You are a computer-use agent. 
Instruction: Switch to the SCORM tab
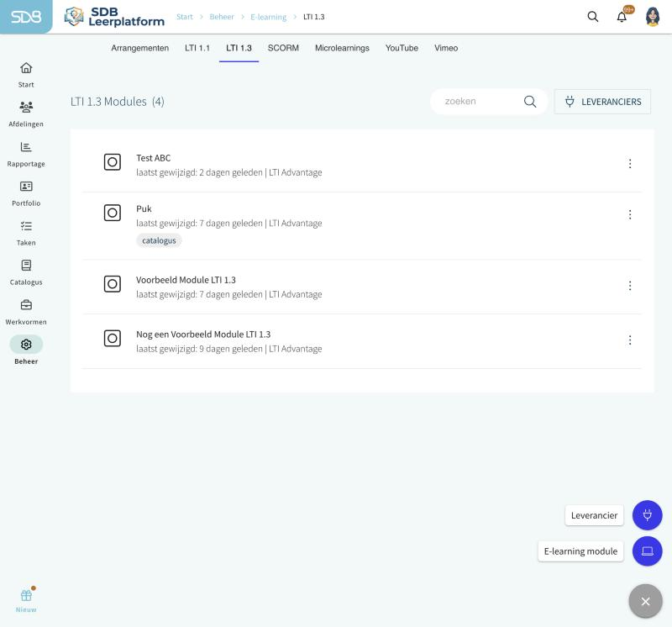(x=283, y=48)
